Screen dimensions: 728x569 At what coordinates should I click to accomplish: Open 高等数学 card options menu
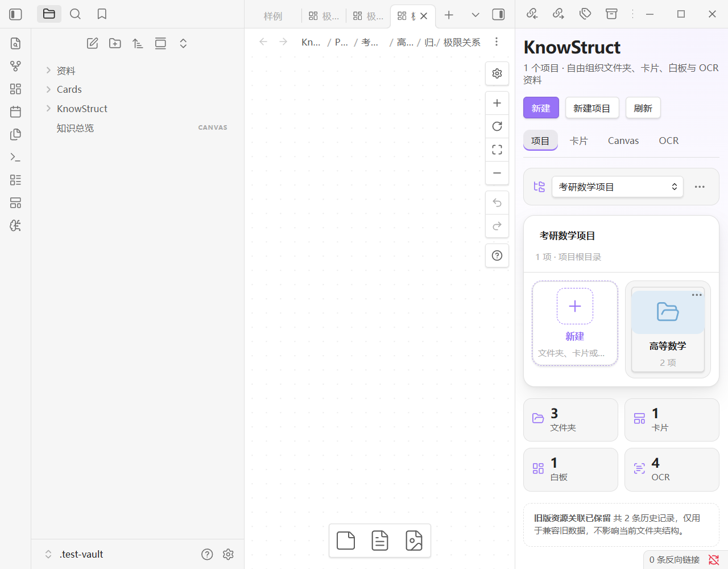point(697,295)
